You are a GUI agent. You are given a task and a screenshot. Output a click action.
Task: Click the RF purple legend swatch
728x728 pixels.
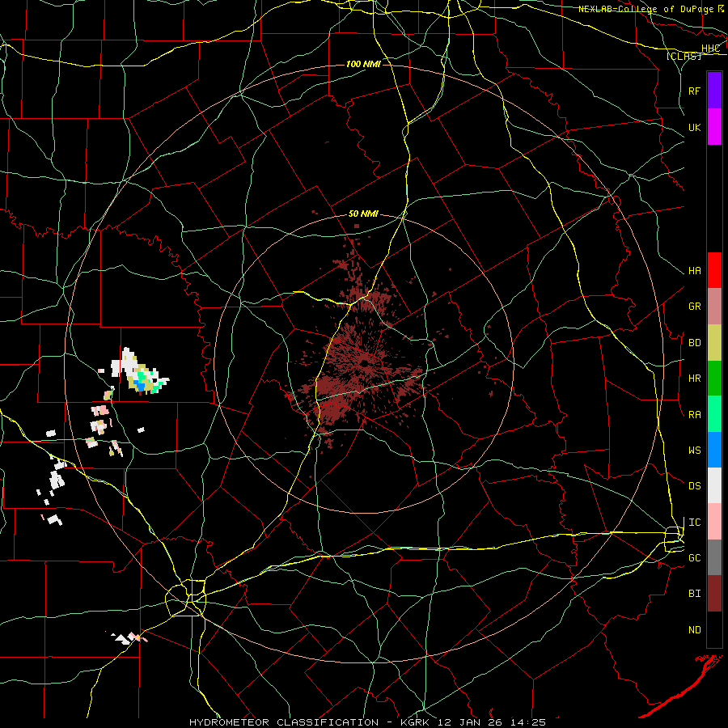coord(714,91)
